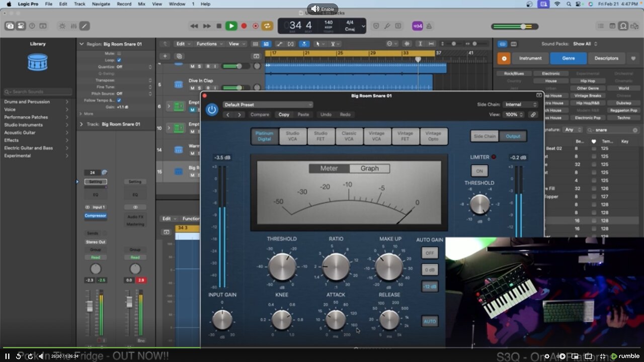
Task: Start recording with red Record button
Action: tap(244, 26)
